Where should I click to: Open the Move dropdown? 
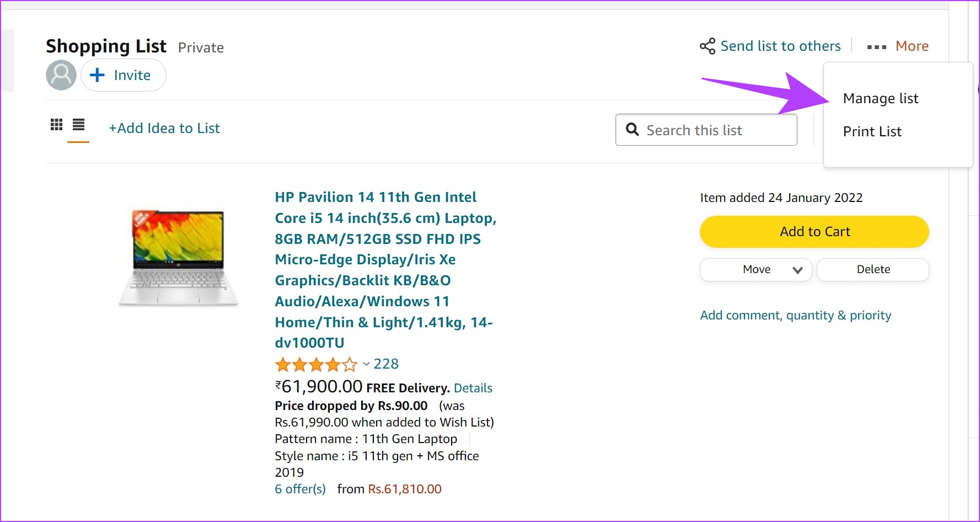(x=756, y=270)
